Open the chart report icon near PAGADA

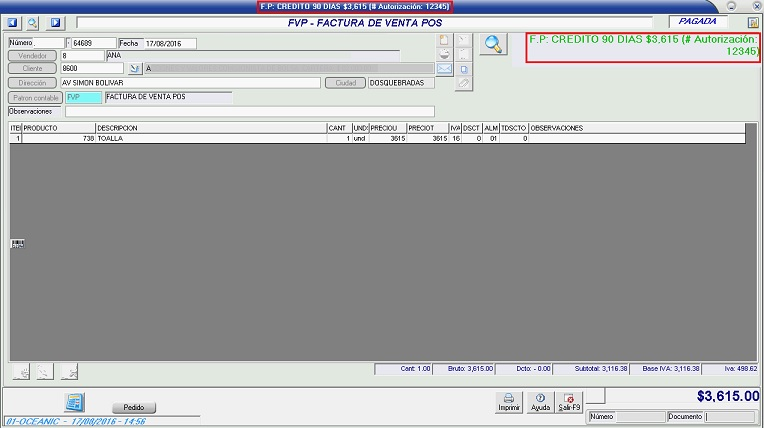(x=753, y=22)
